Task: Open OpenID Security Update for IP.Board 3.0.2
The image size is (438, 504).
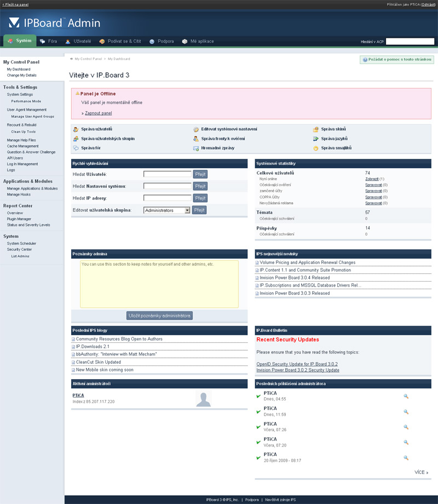Action: [x=297, y=364]
